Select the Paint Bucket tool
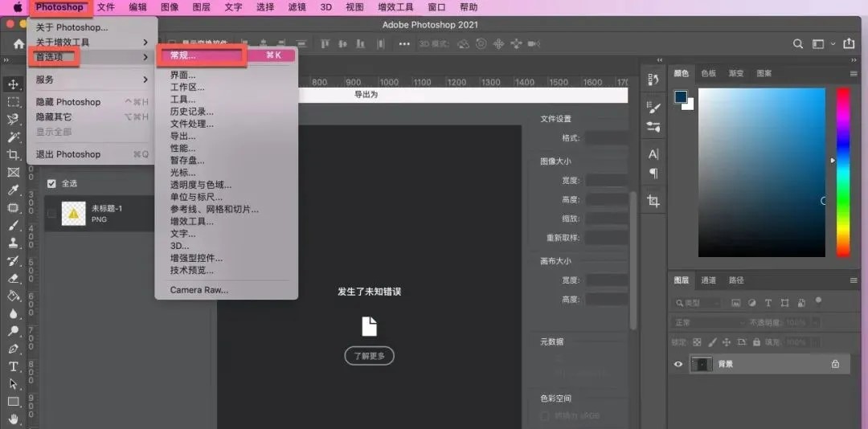This screenshot has width=868, height=429. [14, 296]
